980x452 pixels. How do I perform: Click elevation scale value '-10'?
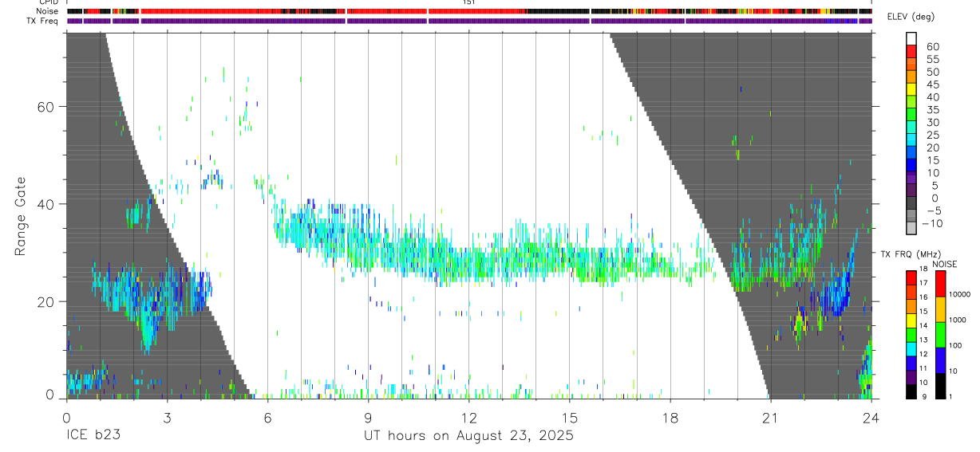pyautogui.click(x=932, y=224)
